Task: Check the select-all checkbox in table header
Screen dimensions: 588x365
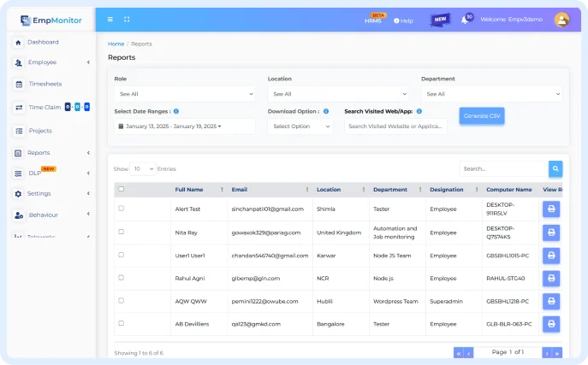Action: (122, 189)
